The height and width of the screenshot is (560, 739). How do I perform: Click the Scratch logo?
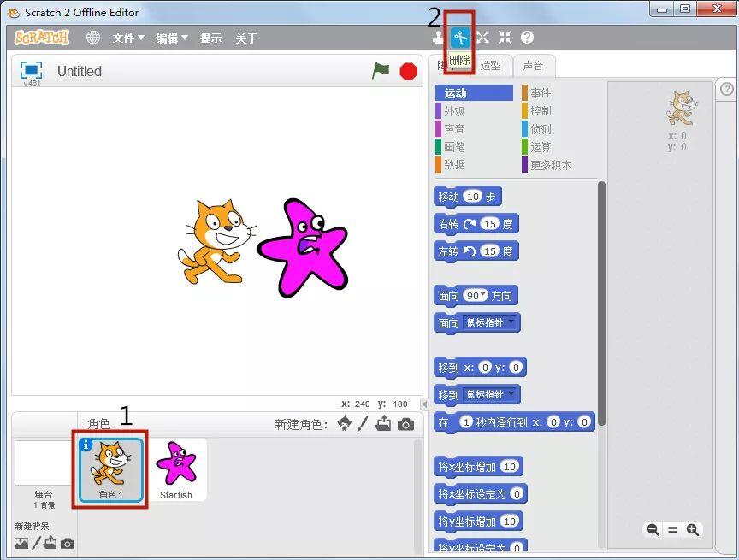click(x=41, y=38)
